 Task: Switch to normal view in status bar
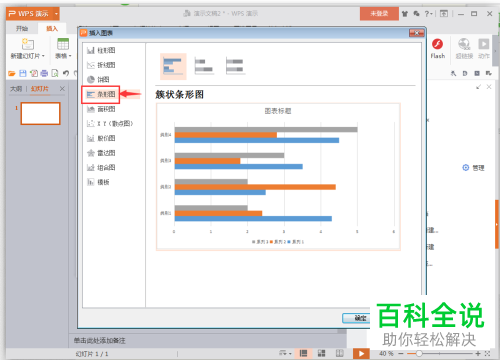click(303, 353)
